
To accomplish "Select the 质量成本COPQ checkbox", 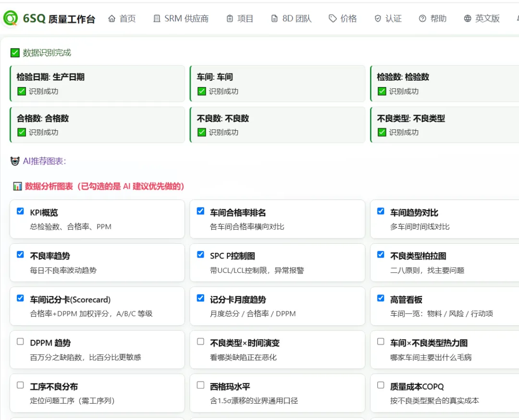I will (381, 385).
